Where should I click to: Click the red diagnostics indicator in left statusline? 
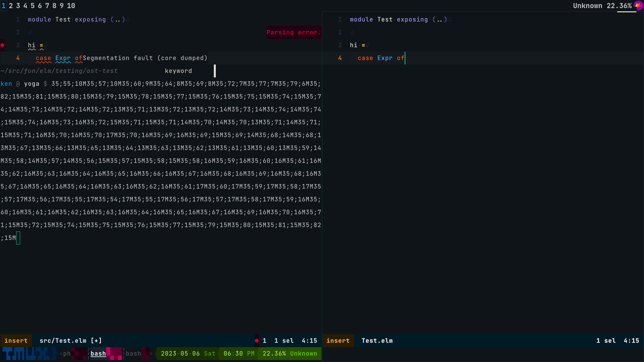pos(257,340)
